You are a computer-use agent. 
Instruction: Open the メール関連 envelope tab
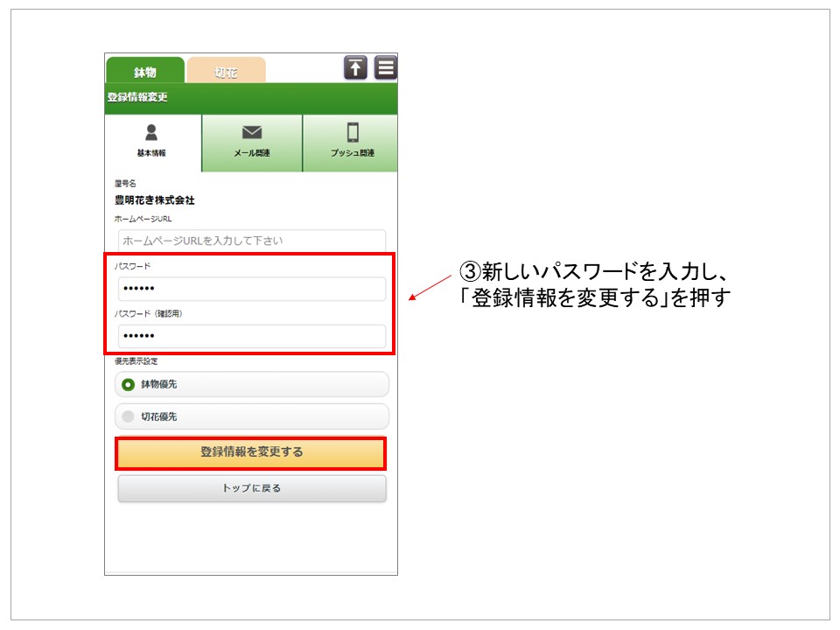tap(252, 143)
